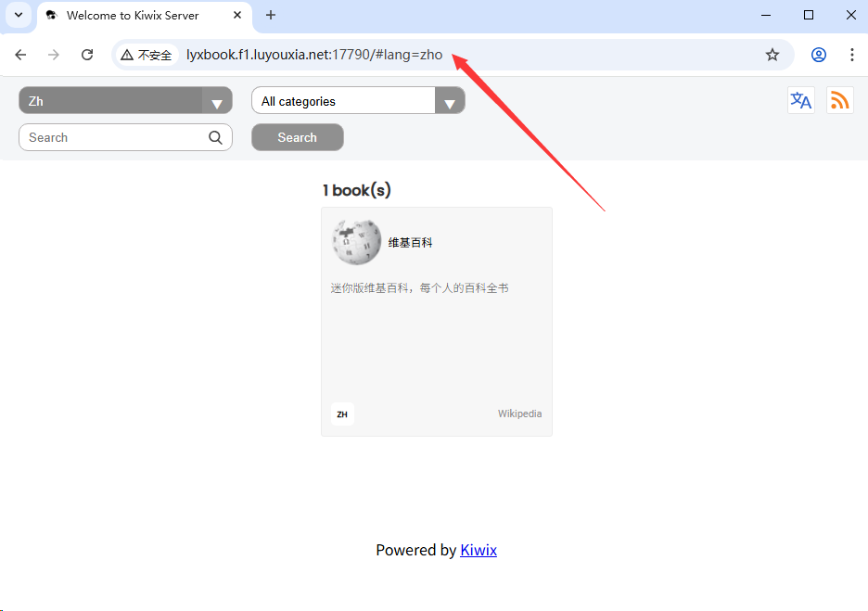Go forward in browser history

point(54,55)
